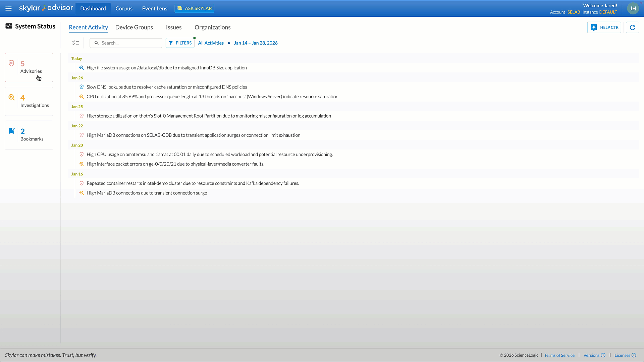
Task: Open the Terms of Service link
Action: pyautogui.click(x=559, y=355)
